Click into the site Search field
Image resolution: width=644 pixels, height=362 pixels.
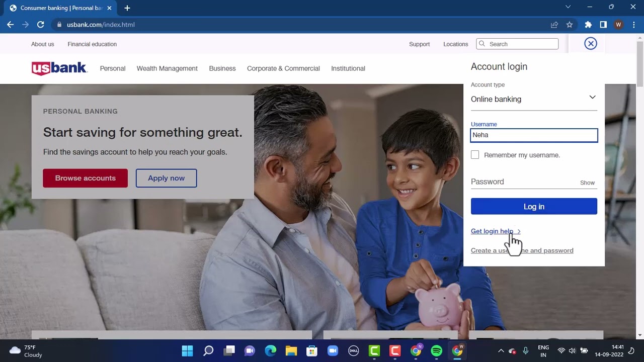517,44
